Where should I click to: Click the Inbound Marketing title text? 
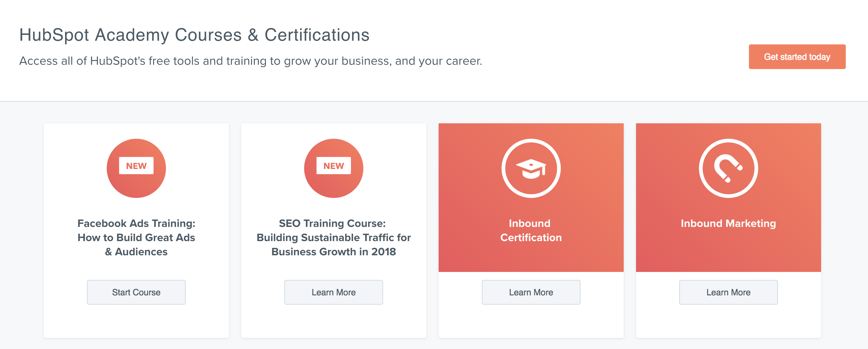tap(728, 223)
